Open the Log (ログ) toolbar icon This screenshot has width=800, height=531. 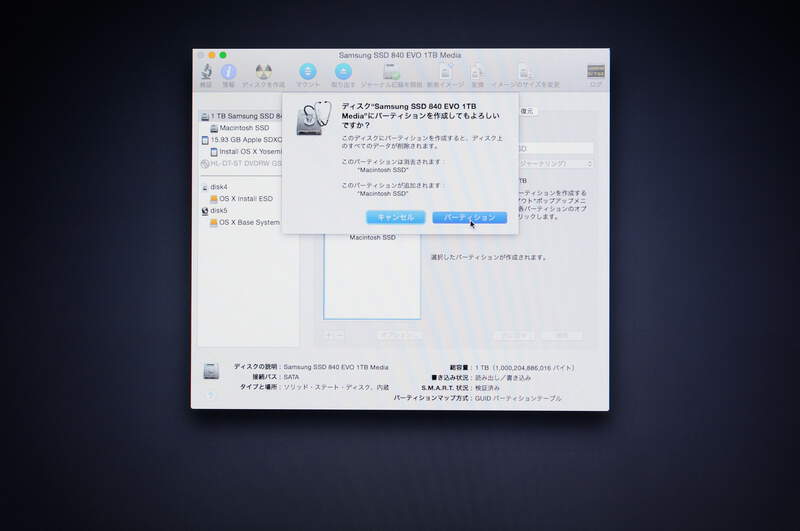click(595, 71)
